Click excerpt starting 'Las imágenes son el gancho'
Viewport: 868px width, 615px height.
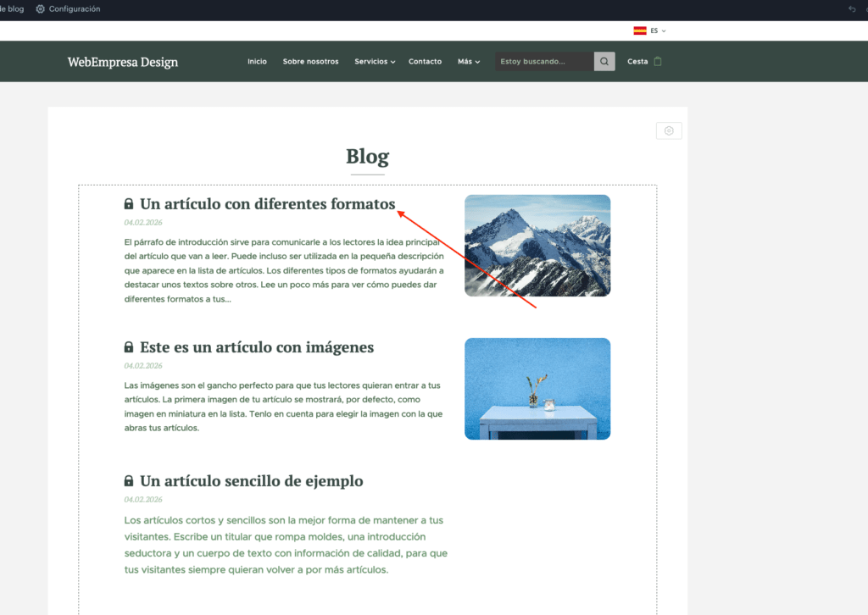pos(283,407)
